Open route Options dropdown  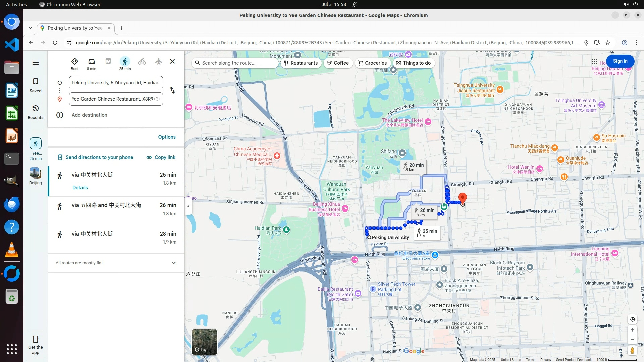[x=167, y=137]
